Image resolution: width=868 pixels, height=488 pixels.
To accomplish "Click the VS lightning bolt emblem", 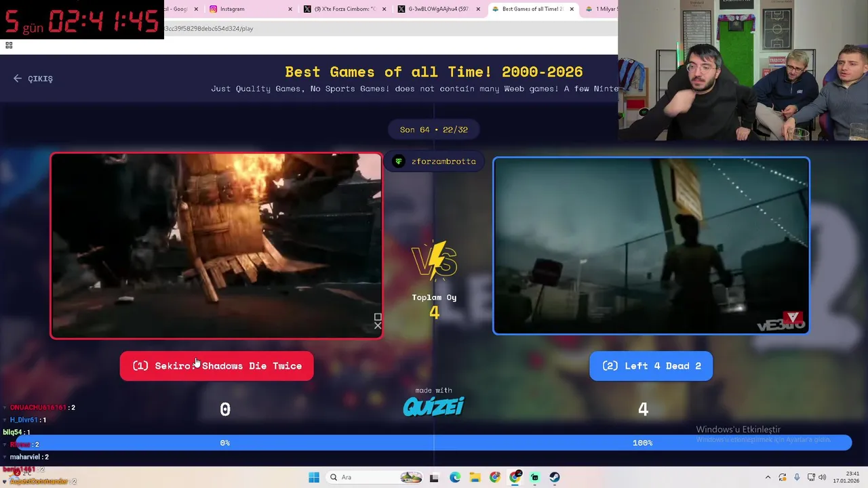I will [x=434, y=260].
